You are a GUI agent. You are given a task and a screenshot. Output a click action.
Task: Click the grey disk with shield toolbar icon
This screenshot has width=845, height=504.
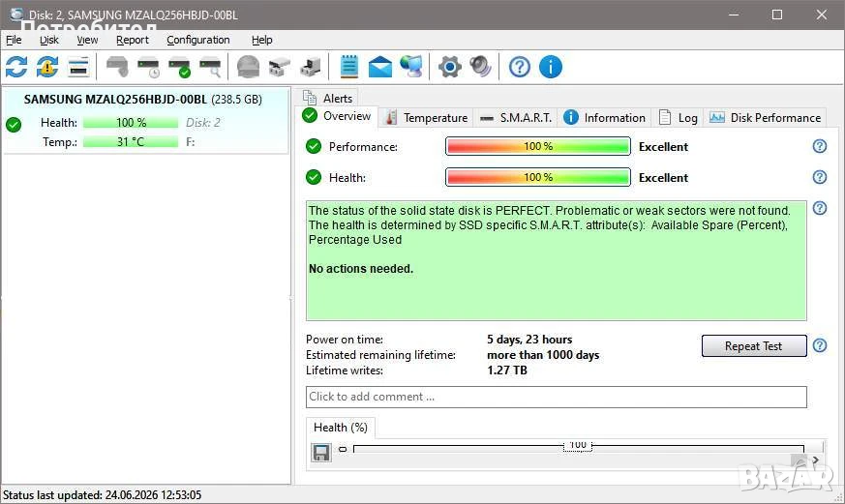(x=117, y=67)
